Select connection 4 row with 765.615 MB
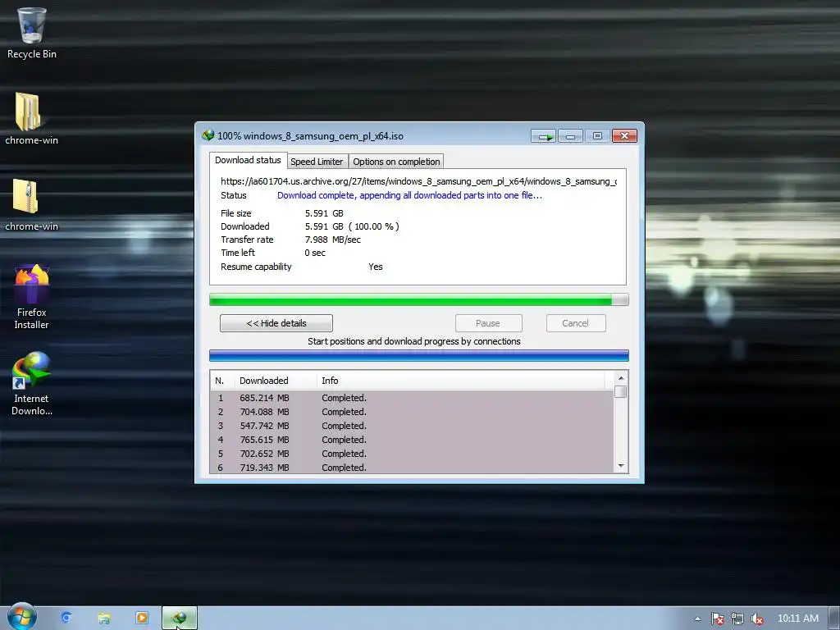840x630 pixels. 412,440
